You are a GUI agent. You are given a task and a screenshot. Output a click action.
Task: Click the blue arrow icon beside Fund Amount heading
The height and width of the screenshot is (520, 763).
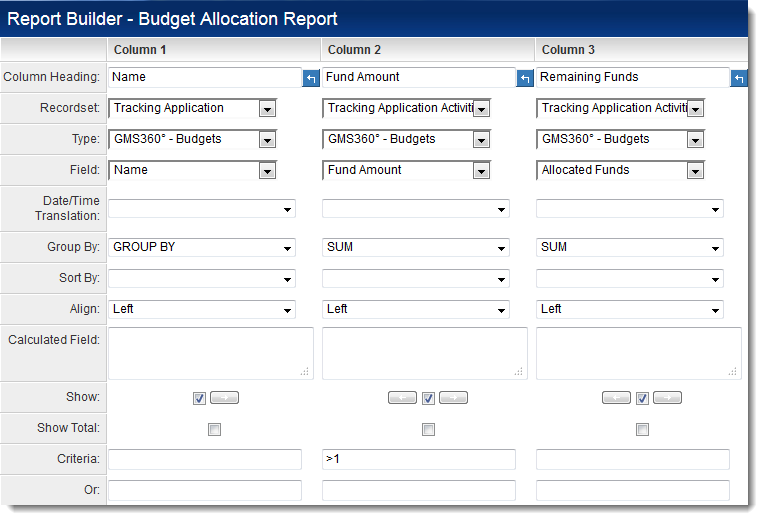pos(524,78)
